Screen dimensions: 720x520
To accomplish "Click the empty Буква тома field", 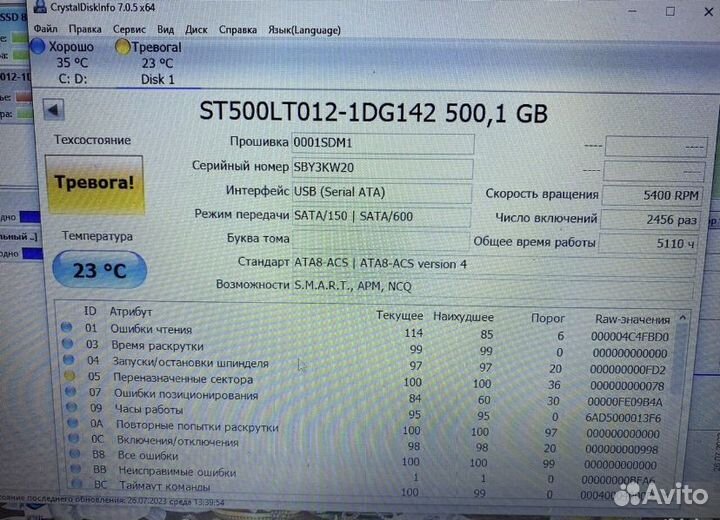I will coord(380,240).
